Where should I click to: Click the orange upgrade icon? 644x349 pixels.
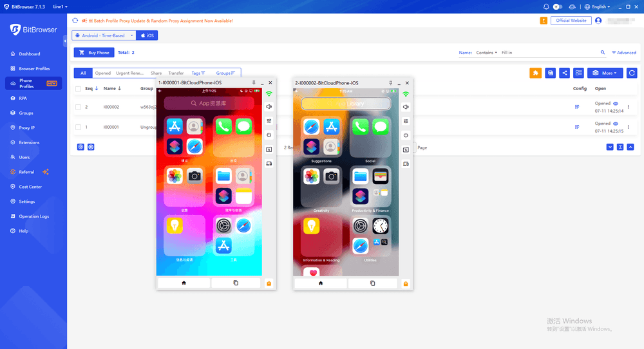tap(544, 21)
